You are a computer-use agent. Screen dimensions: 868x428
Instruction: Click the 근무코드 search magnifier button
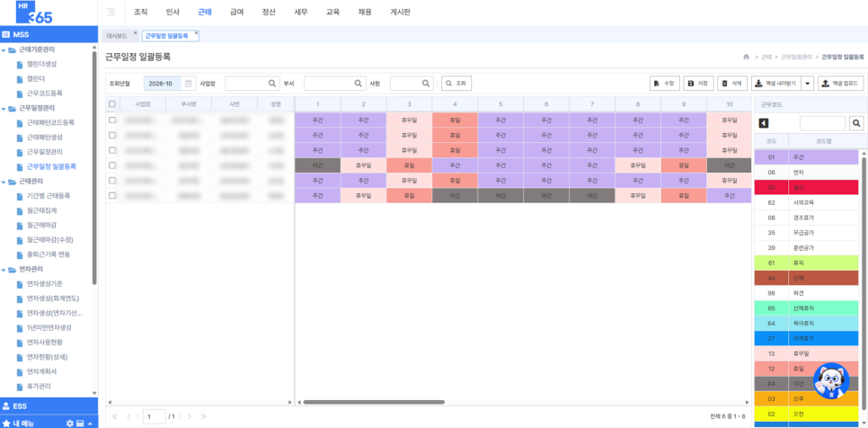click(x=855, y=123)
